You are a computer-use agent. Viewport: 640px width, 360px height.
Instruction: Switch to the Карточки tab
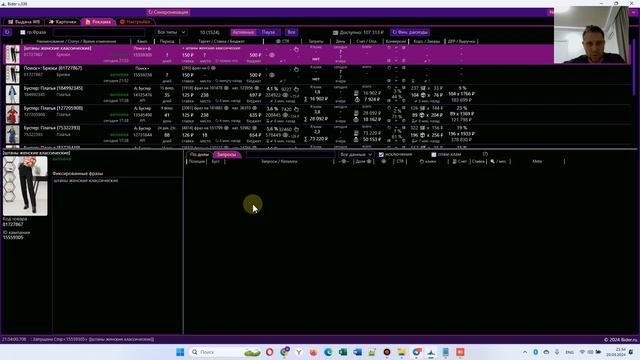tap(62, 22)
